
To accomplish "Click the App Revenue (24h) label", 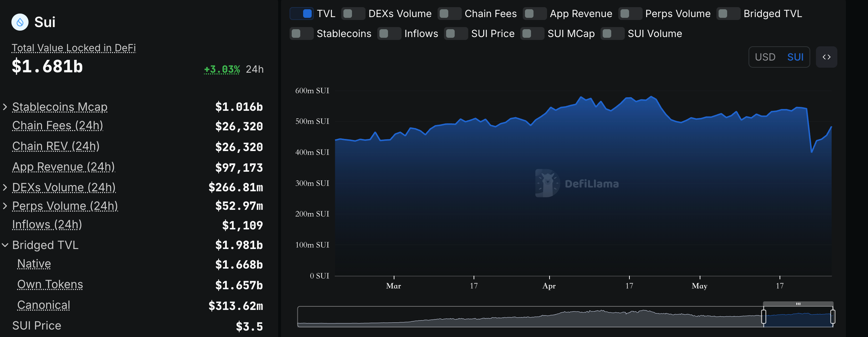I will (x=63, y=167).
